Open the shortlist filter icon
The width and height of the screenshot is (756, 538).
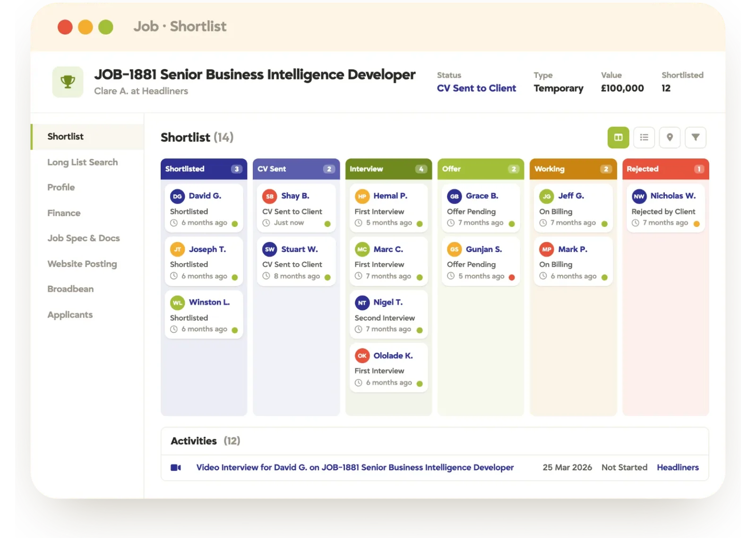click(696, 138)
